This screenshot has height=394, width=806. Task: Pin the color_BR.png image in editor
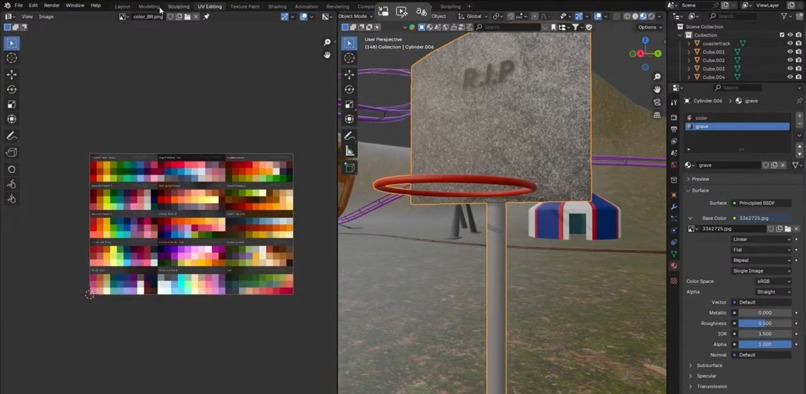pos(206,16)
